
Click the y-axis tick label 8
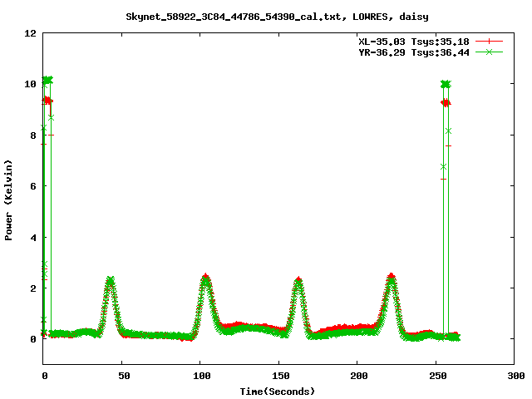[33, 135]
